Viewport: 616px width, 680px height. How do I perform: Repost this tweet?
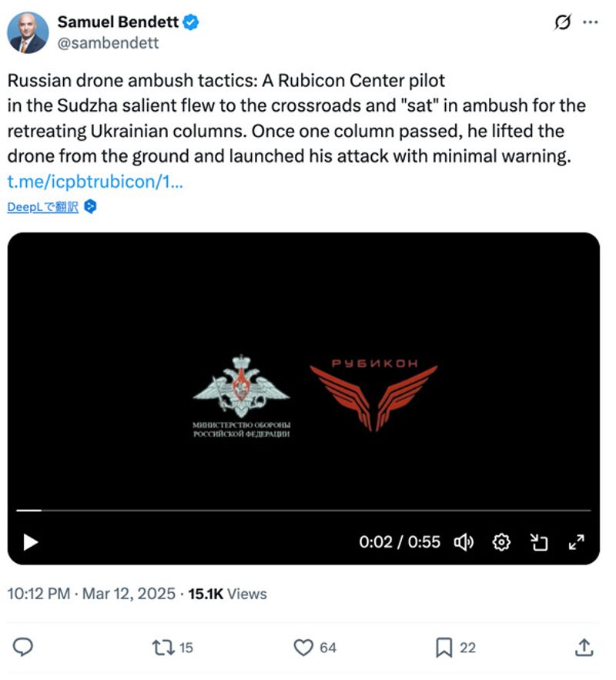pos(163,648)
